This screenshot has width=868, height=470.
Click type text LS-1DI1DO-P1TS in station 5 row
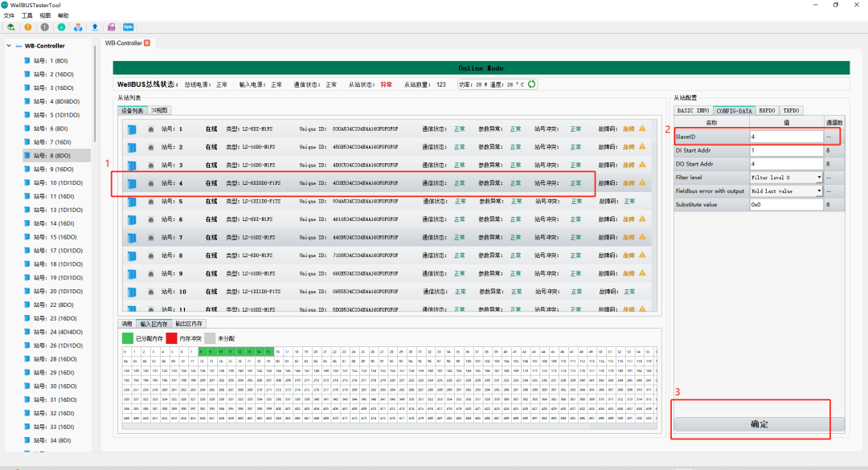(261, 202)
